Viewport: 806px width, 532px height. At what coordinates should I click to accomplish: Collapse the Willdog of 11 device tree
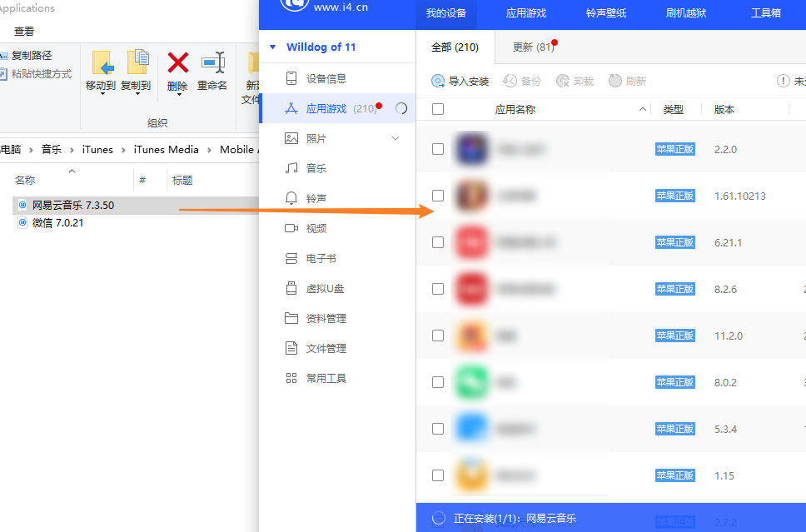272,47
